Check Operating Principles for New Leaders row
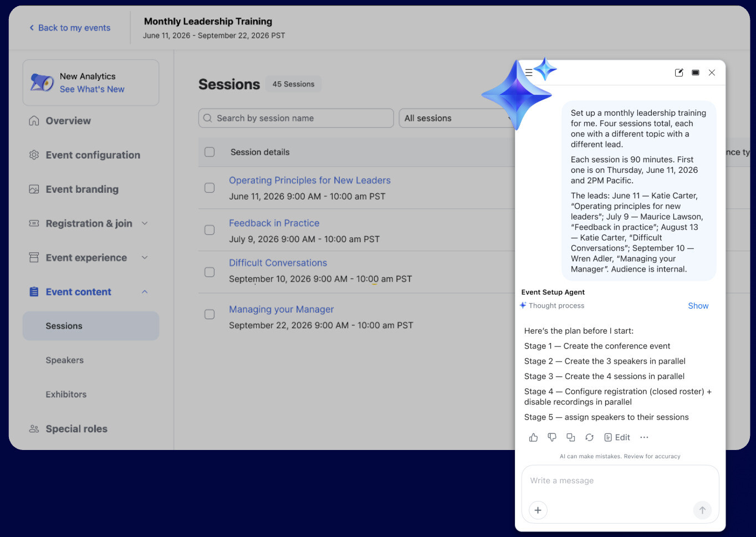This screenshot has width=756, height=537. [210, 188]
